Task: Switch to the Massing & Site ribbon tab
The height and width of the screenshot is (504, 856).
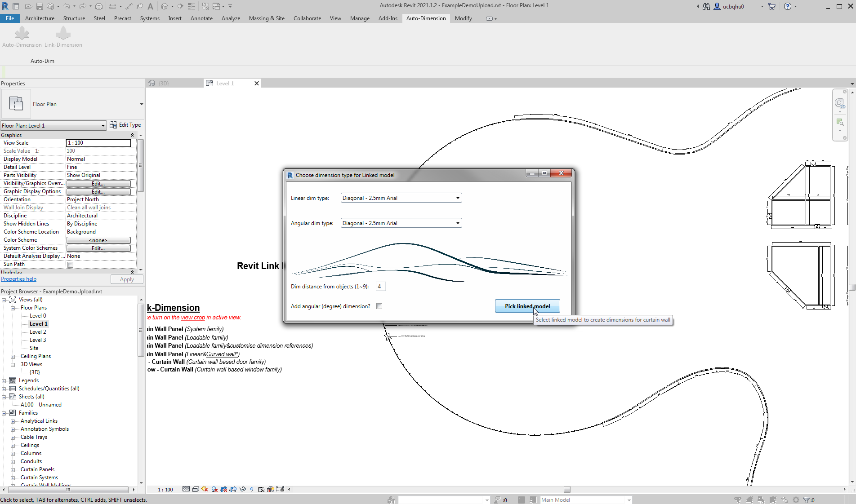Action: pos(267,18)
